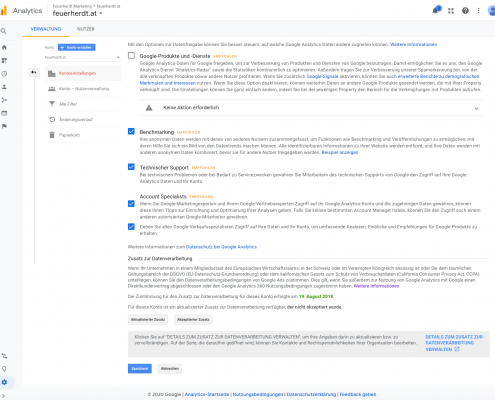The image size is (495, 400).
Task: Open Analytics-Startseite footer link
Action: 207,394
